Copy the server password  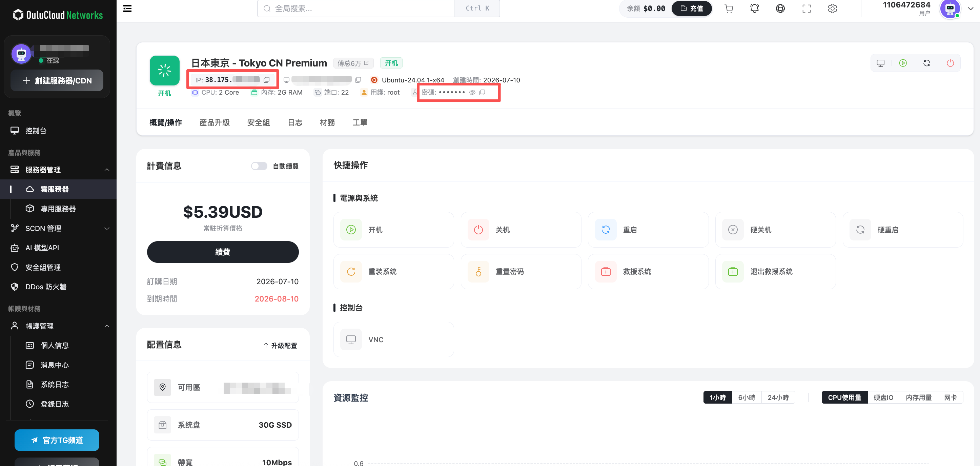coord(482,93)
